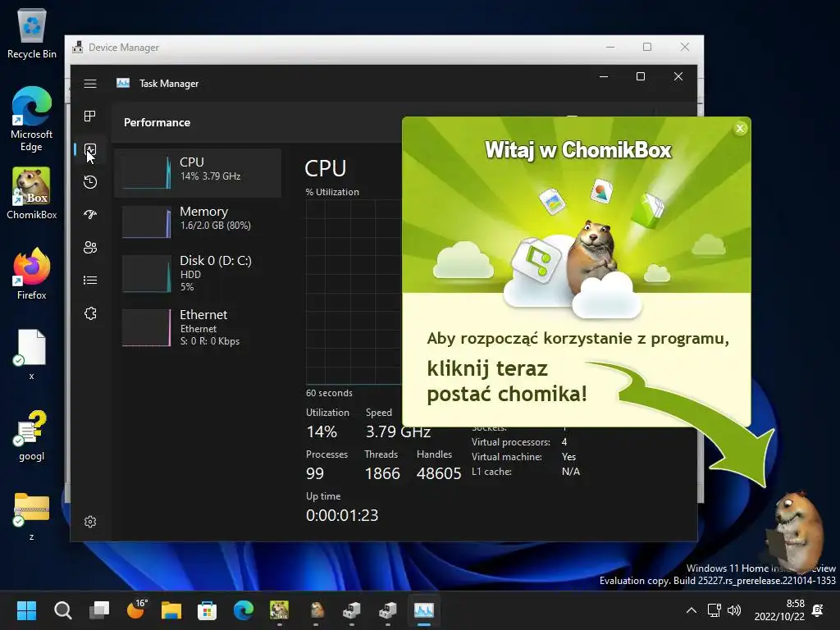
Task: Open Edge from the taskbar
Action: 243,610
